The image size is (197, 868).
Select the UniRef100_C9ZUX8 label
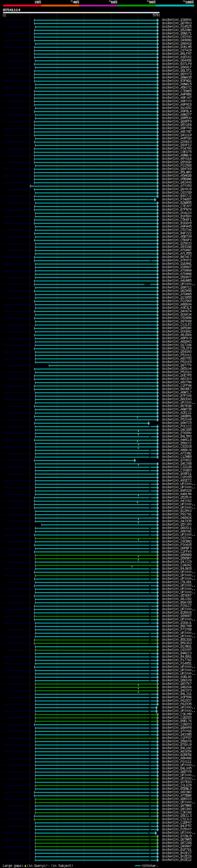(x=177, y=447)
